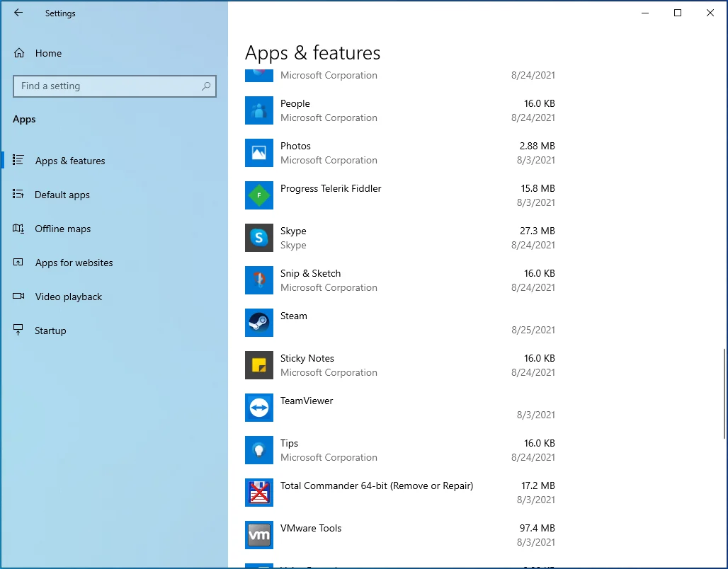Select the Tips entry name

(289, 443)
